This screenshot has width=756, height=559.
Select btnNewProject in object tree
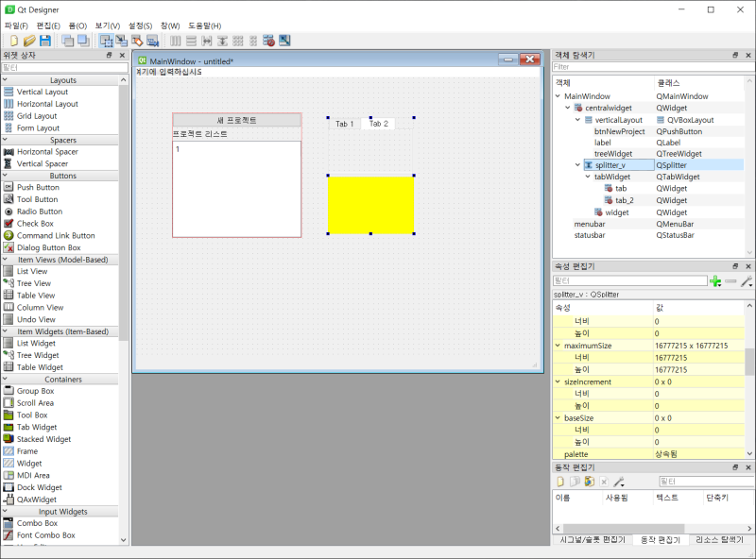[619, 131]
